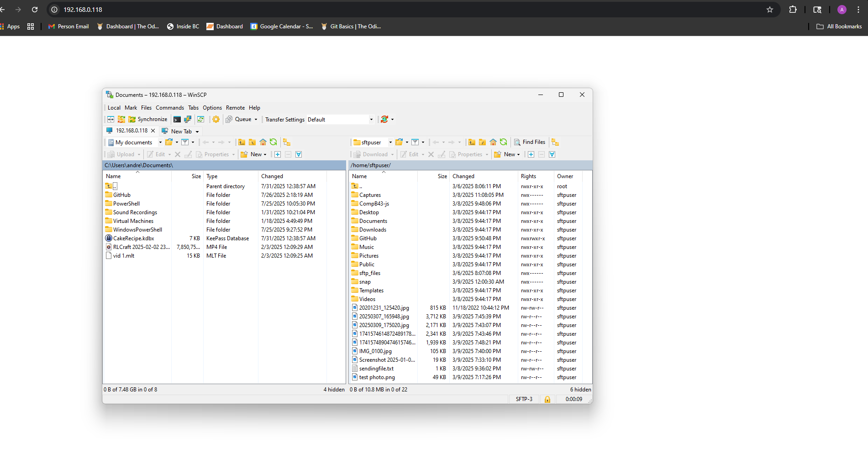The image size is (868, 449).
Task: Click Keep Remote Directory up to Date icon
Action: pos(200,119)
